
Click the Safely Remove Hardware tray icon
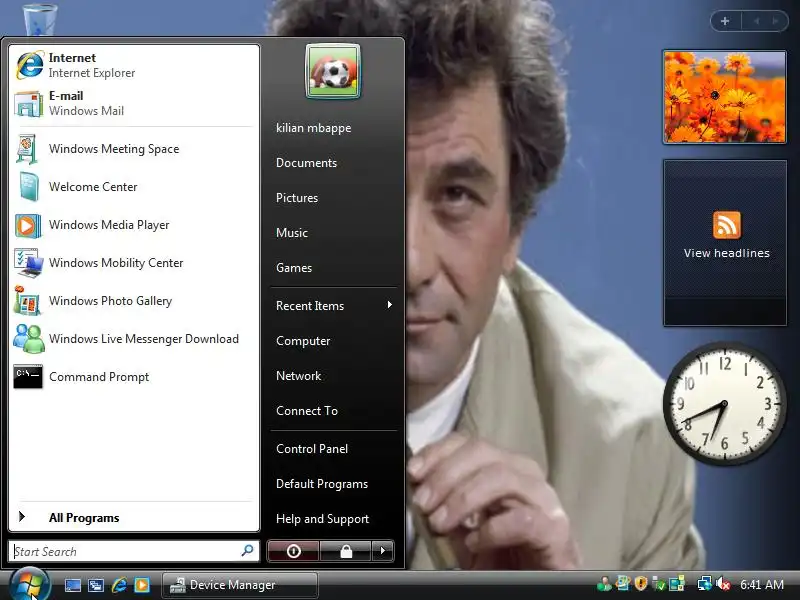(659, 584)
